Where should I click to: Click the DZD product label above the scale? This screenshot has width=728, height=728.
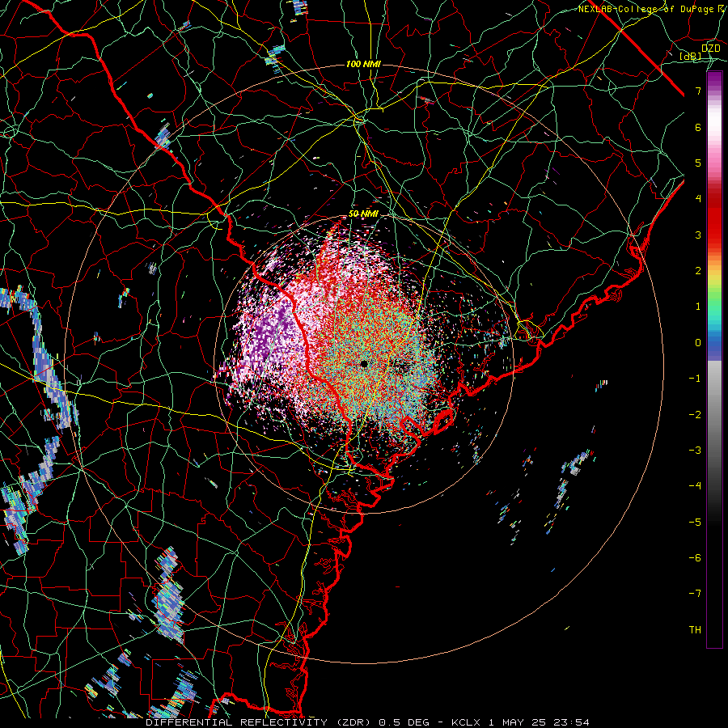(710, 48)
